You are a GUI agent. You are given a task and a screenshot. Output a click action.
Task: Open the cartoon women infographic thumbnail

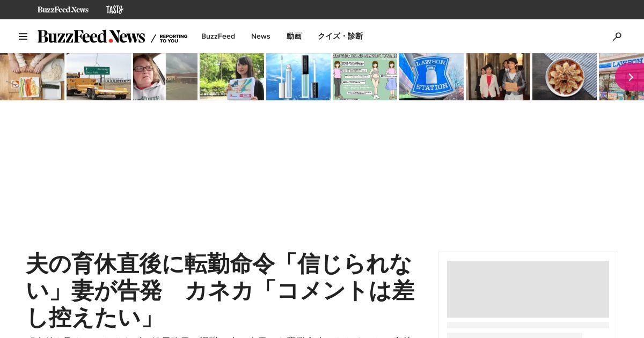(x=365, y=77)
